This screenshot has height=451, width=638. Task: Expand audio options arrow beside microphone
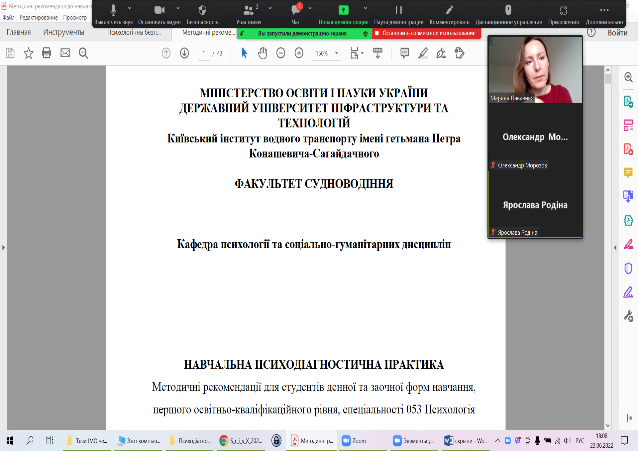[130, 9]
